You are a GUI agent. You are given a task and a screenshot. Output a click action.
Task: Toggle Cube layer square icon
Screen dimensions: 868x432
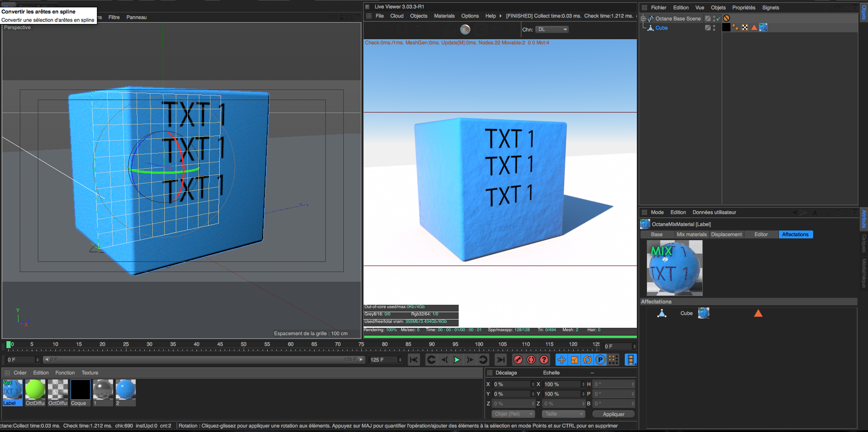[x=708, y=28]
